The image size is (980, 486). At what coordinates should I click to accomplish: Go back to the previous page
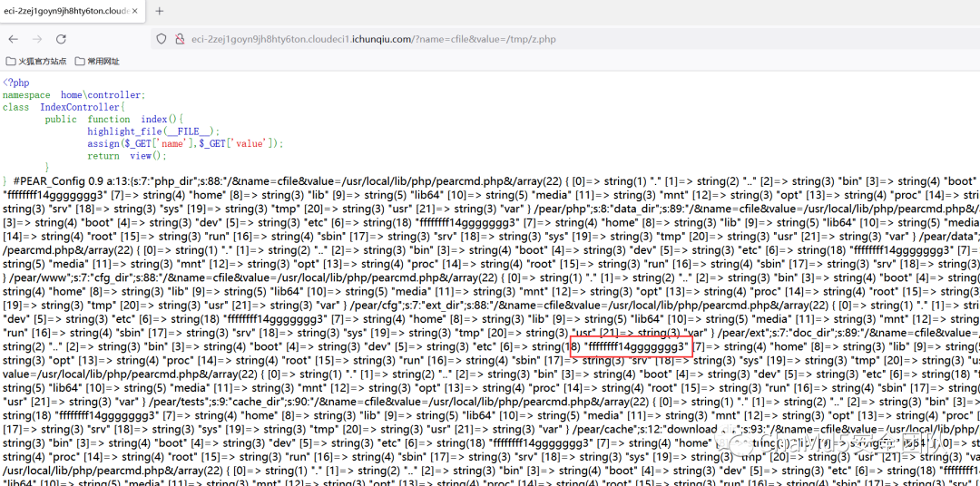pyautogui.click(x=13, y=39)
